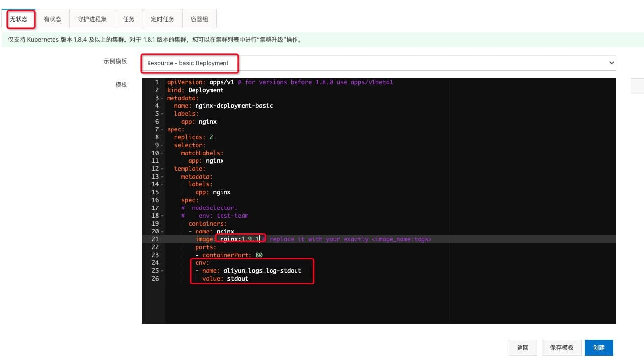This screenshot has height=362, width=644.
Task: Collapse the matchLabels fold at line 10
Action: [162, 153]
